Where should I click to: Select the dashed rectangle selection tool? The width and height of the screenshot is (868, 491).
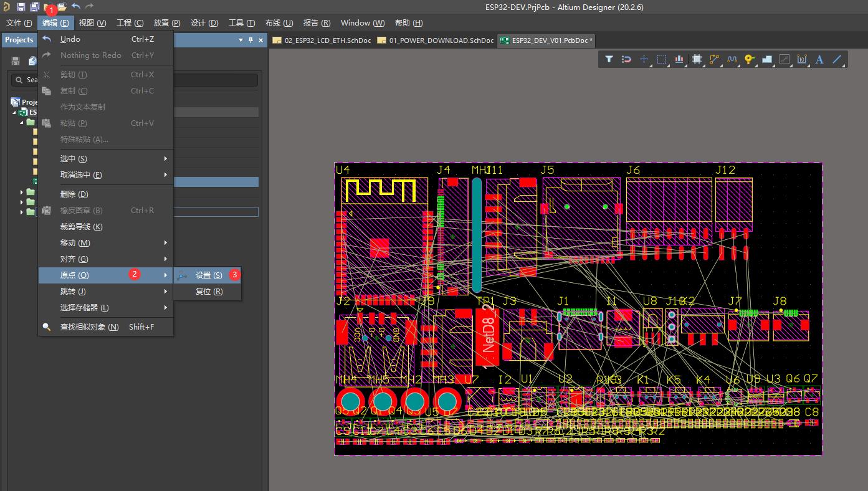[662, 59]
